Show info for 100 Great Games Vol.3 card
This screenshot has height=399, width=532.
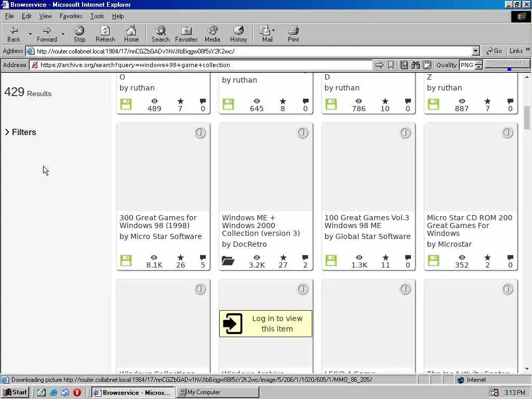(405, 132)
